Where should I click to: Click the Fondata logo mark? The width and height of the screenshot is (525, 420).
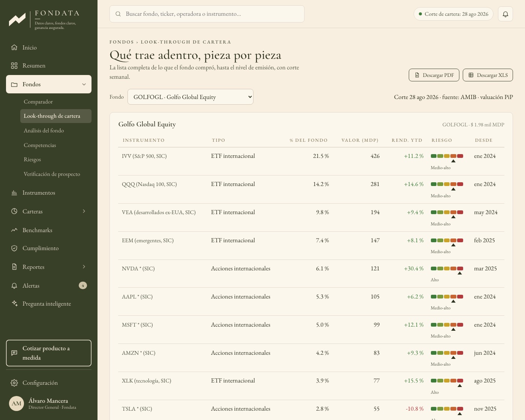click(17, 19)
